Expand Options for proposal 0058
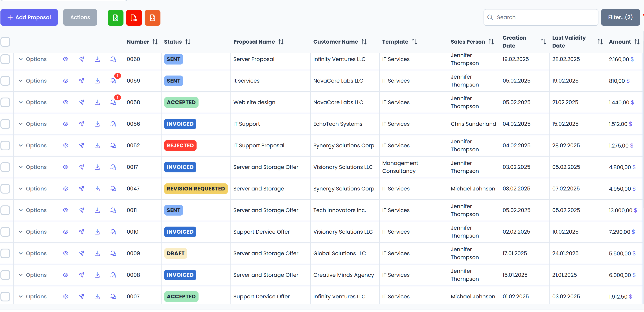Screen dimensions: 644x312 (33, 102)
